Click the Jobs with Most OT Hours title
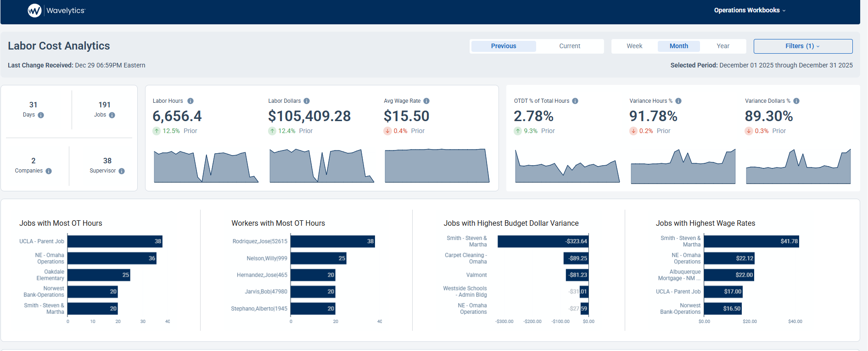The width and height of the screenshot is (868, 351). point(61,223)
